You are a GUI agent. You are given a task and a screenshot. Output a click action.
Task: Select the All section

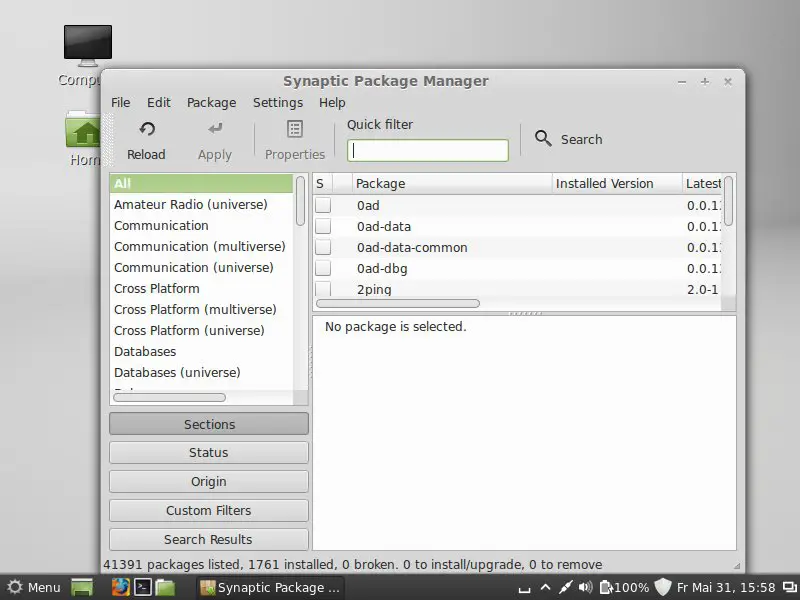point(202,184)
